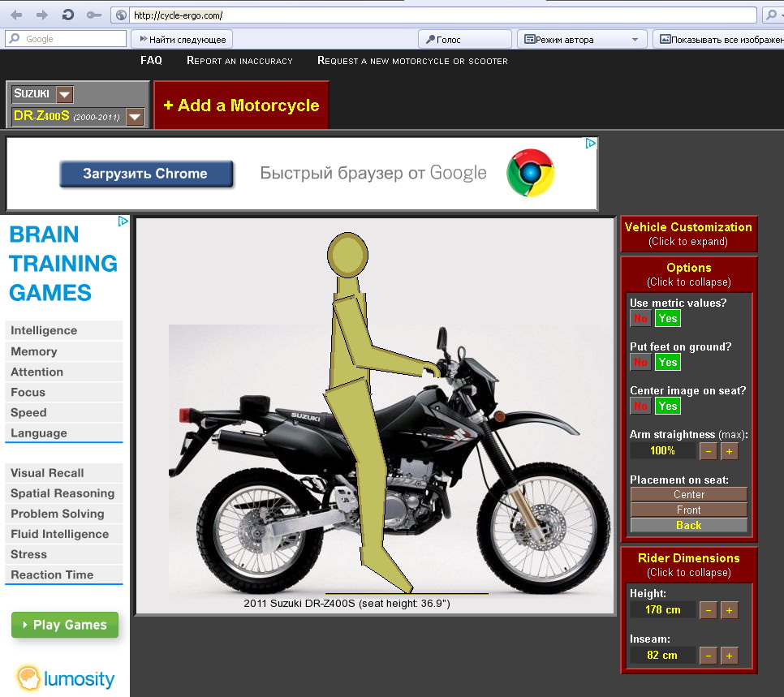Increase Inseam with plus button
This screenshot has height=697, width=784.
pos(729,656)
